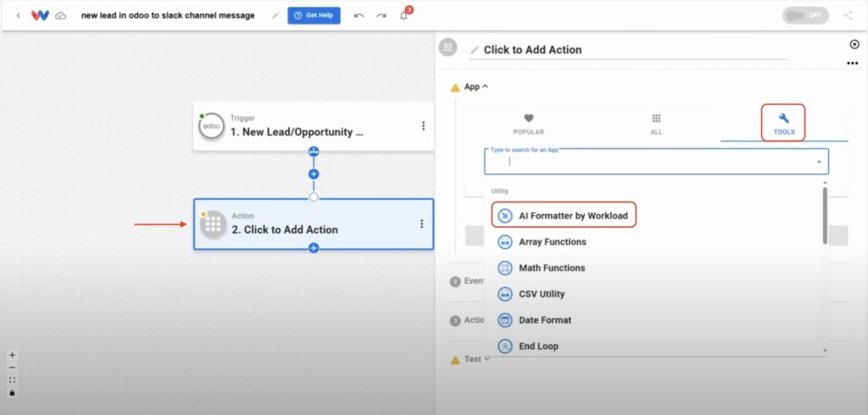This screenshot has width=868, height=415.
Task: Toggle the canvas lock
Action: [12, 393]
